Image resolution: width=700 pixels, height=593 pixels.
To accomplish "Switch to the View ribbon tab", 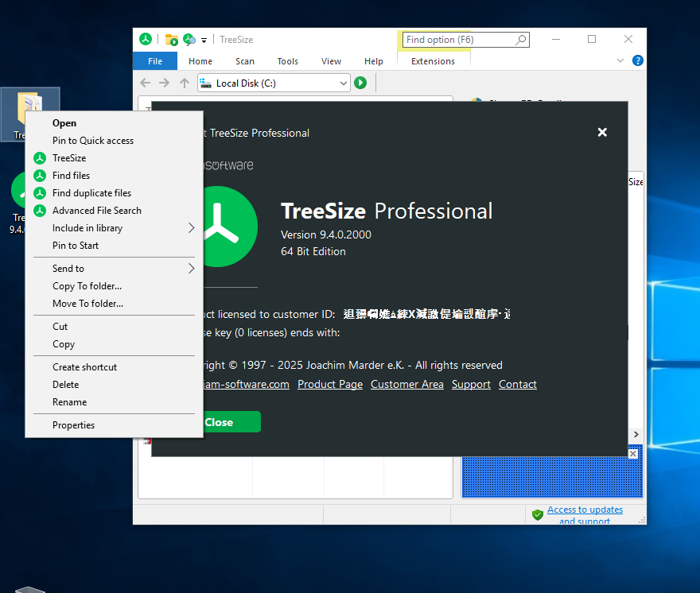I will click(331, 61).
